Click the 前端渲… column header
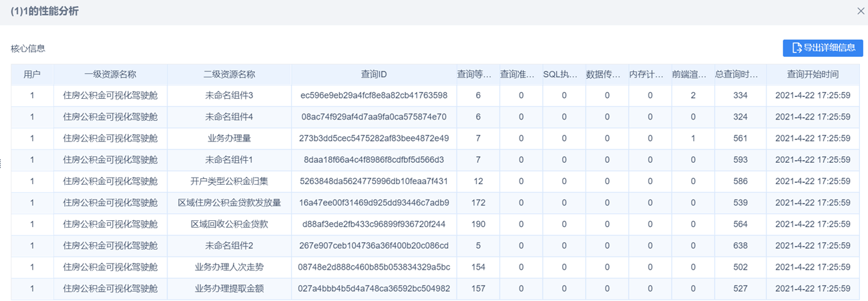The height and width of the screenshot is (301, 868). tap(693, 75)
